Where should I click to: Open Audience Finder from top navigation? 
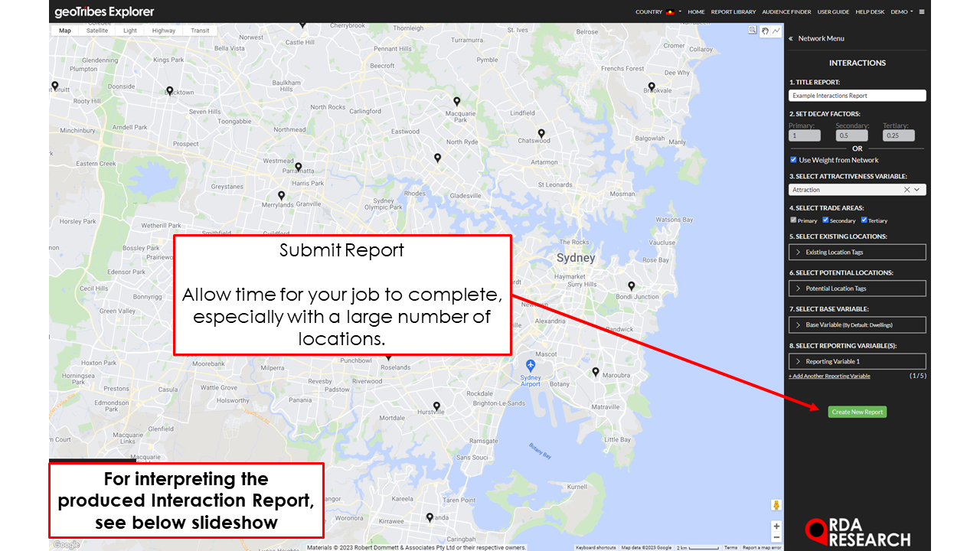787,12
